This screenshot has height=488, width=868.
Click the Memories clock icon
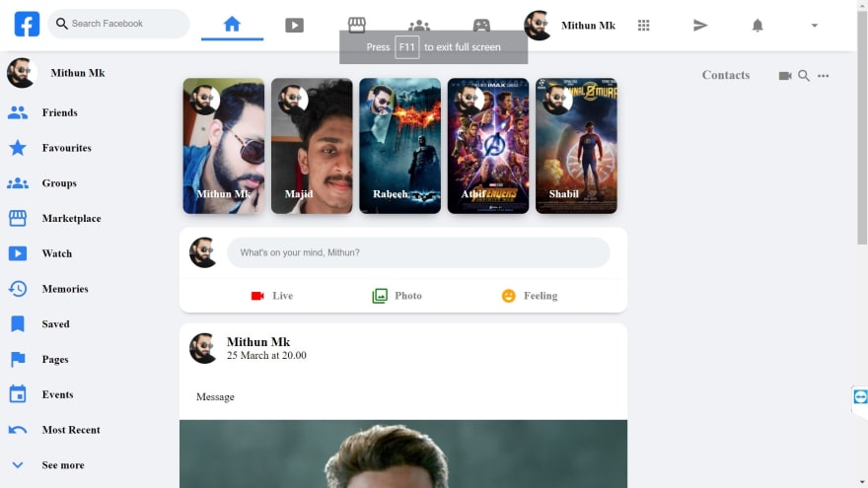point(18,289)
